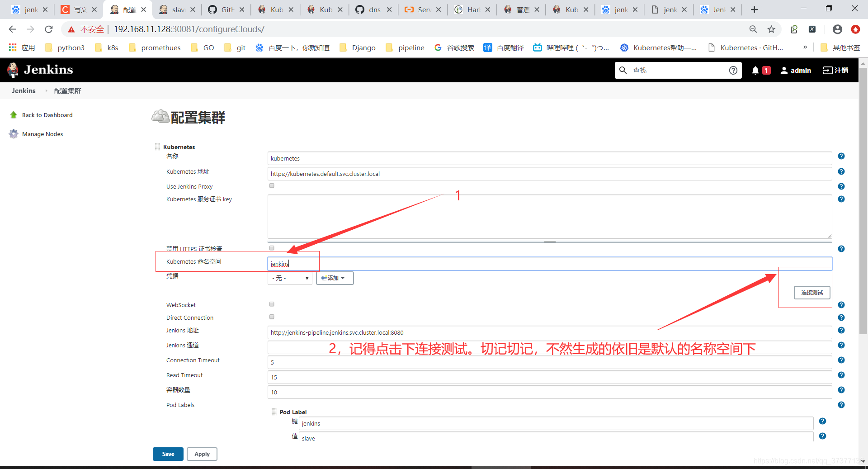Click the Jenkins logo in the header

click(40, 70)
